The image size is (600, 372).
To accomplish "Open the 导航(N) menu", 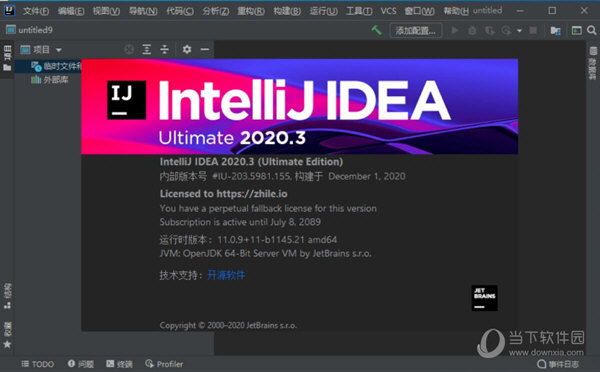I will [x=143, y=11].
